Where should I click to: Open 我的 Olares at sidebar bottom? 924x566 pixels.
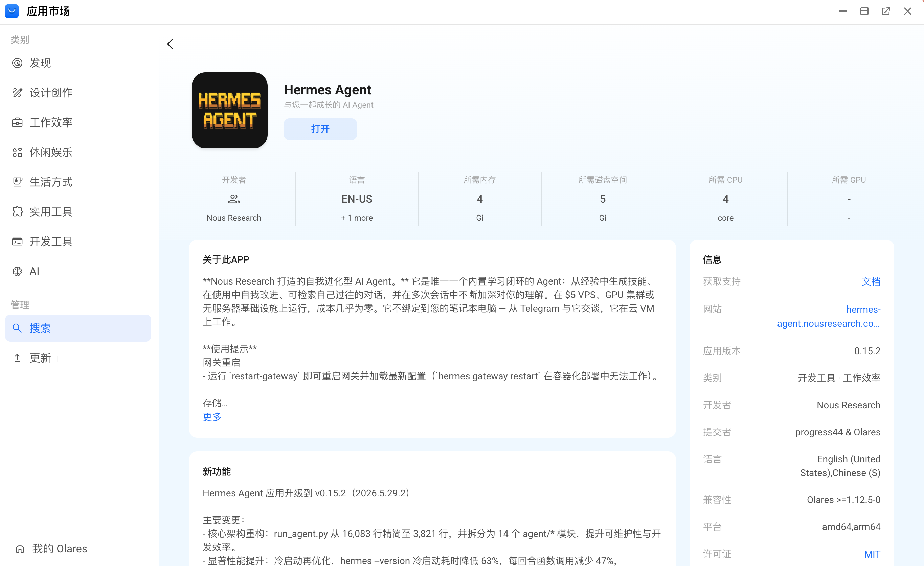pyautogui.click(x=51, y=549)
